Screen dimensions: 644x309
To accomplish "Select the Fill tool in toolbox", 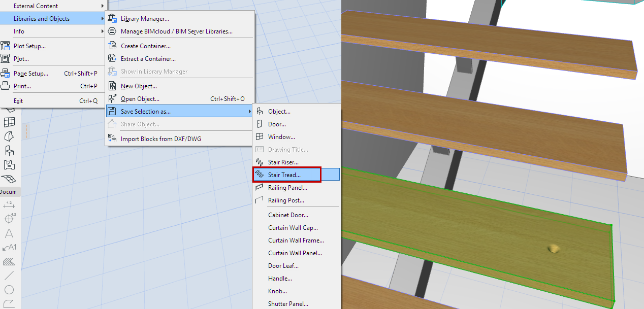I will (9, 262).
